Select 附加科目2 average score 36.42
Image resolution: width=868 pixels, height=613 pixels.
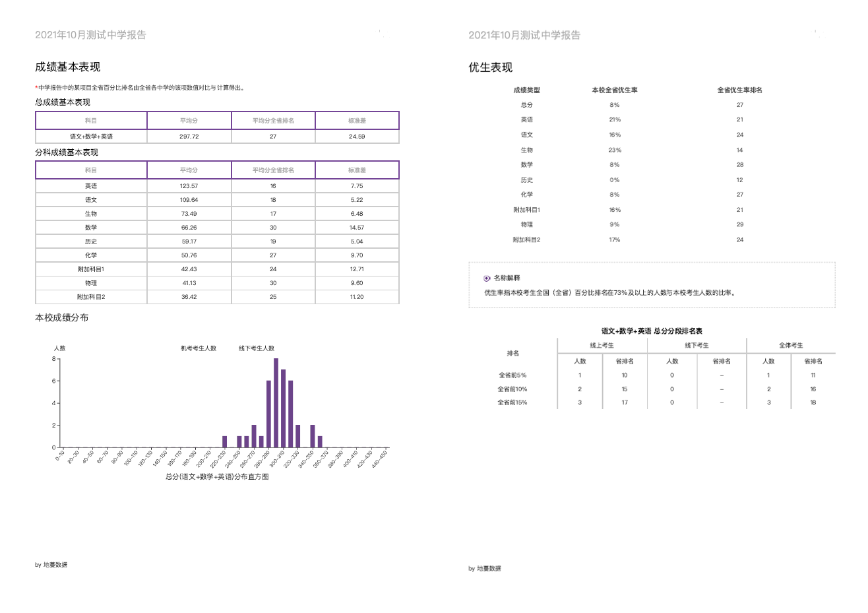(x=189, y=297)
